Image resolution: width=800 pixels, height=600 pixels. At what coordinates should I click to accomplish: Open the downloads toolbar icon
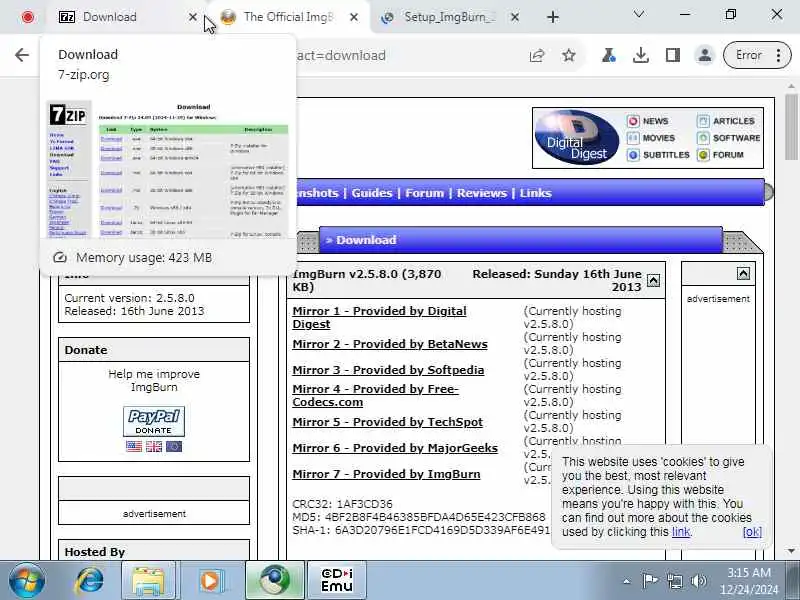(640, 55)
